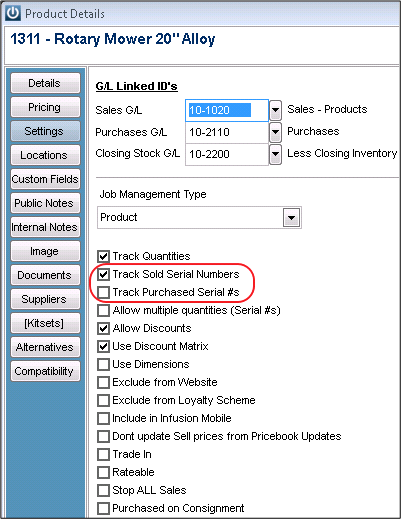Show the Internal Notes tab

coord(45,227)
